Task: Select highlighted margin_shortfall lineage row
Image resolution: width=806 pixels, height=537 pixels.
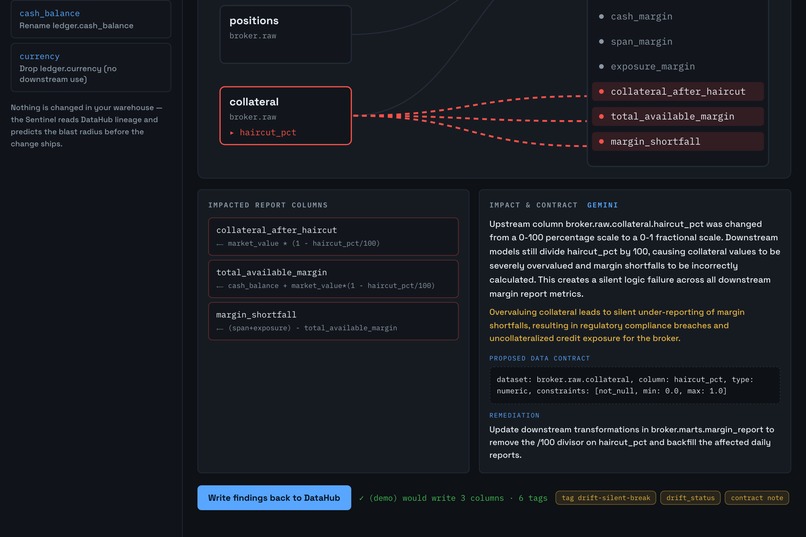Action: (677, 141)
